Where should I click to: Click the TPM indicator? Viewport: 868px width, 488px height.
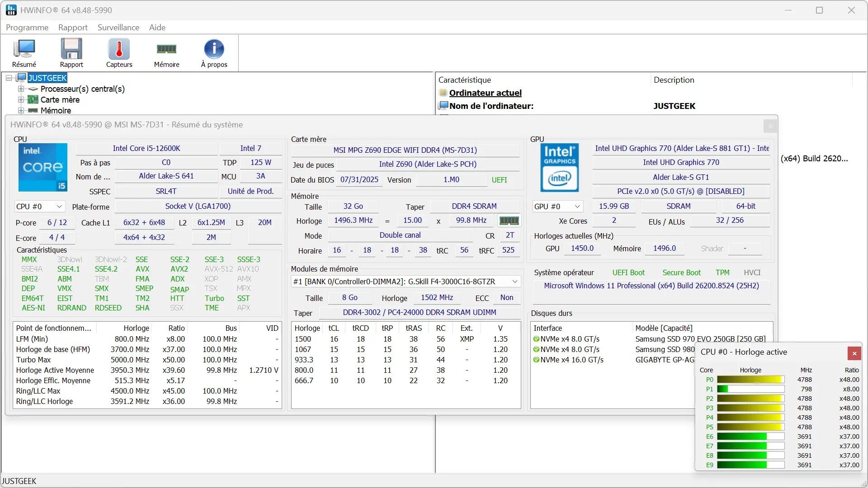pos(722,272)
